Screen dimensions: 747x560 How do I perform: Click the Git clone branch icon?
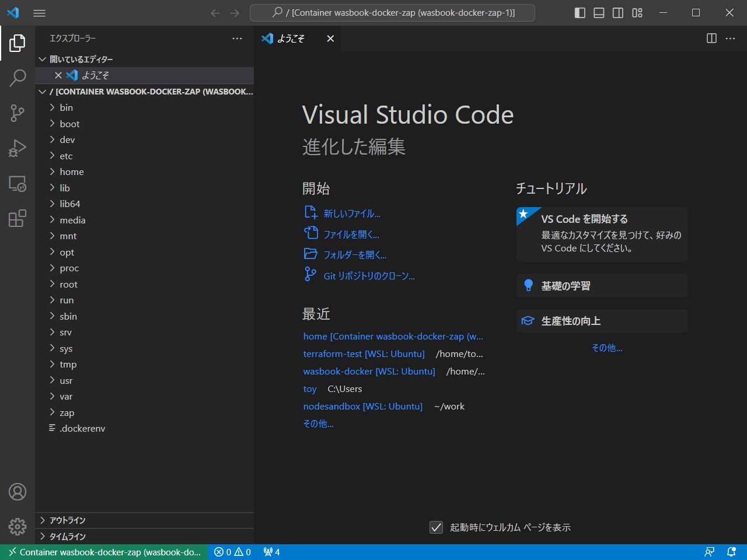pyautogui.click(x=310, y=275)
